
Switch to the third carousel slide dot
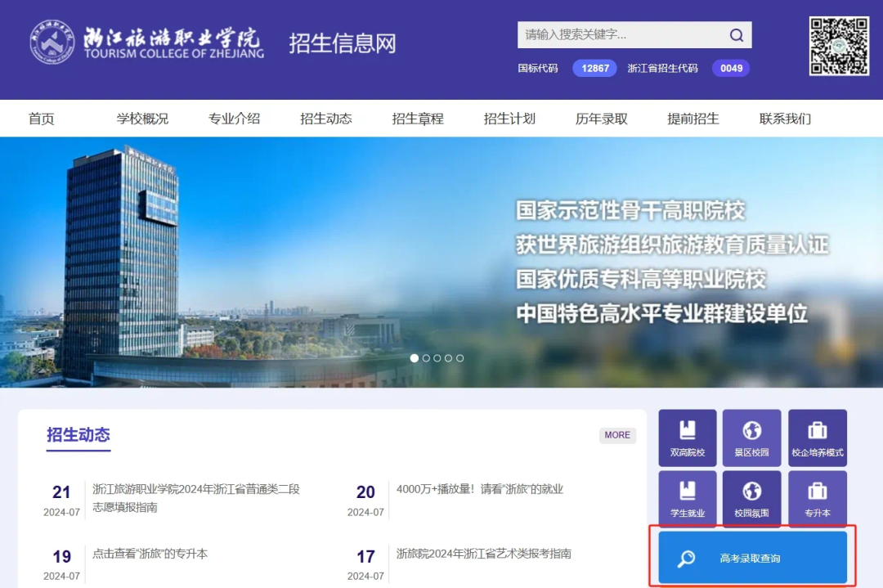coord(437,358)
